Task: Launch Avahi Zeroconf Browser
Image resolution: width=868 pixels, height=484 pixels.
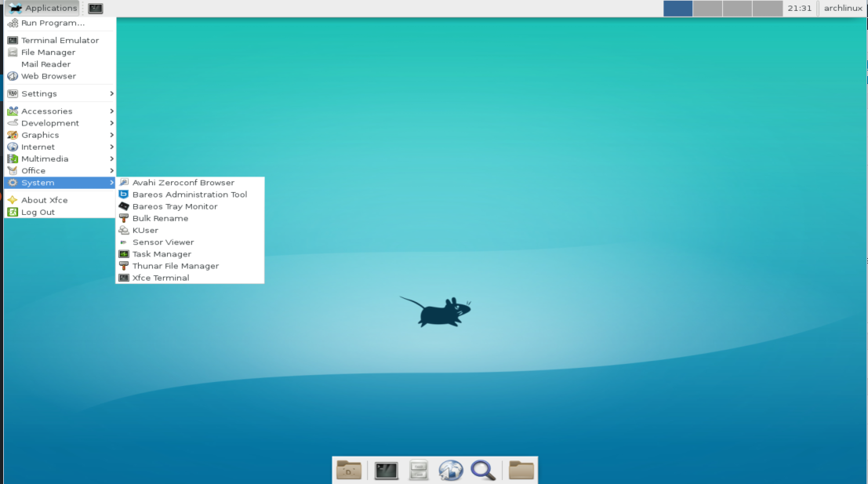Action: tap(190, 183)
